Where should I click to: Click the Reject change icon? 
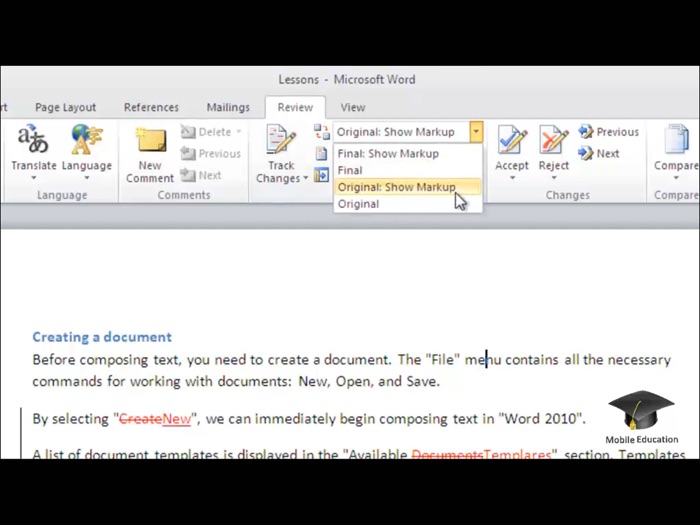pyautogui.click(x=554, y=139)
